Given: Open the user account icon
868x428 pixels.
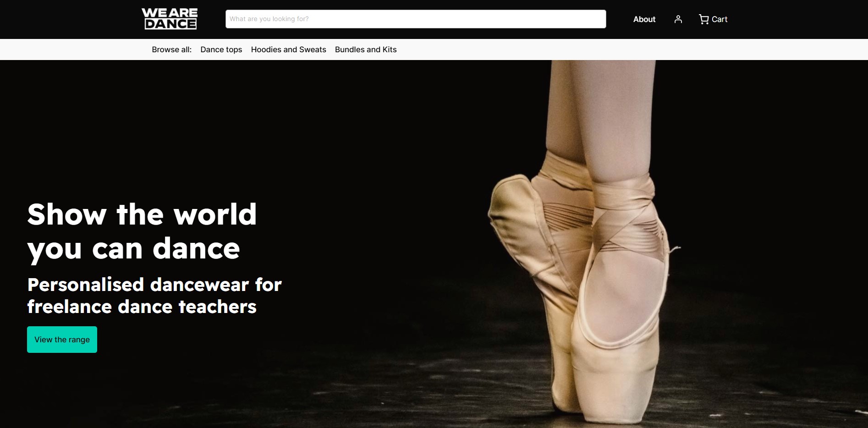Looking at the screenshot, I should pyautogui.click(x=678, y=19).
